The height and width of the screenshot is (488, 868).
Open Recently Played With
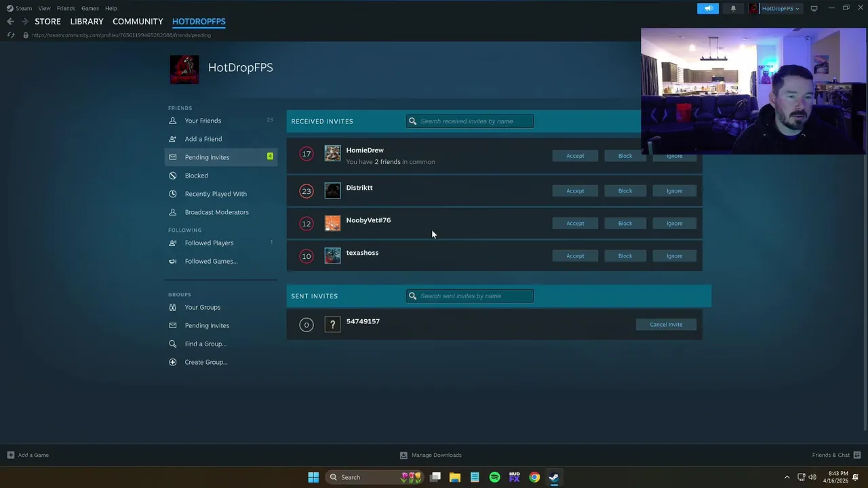(x=221, y=194)
